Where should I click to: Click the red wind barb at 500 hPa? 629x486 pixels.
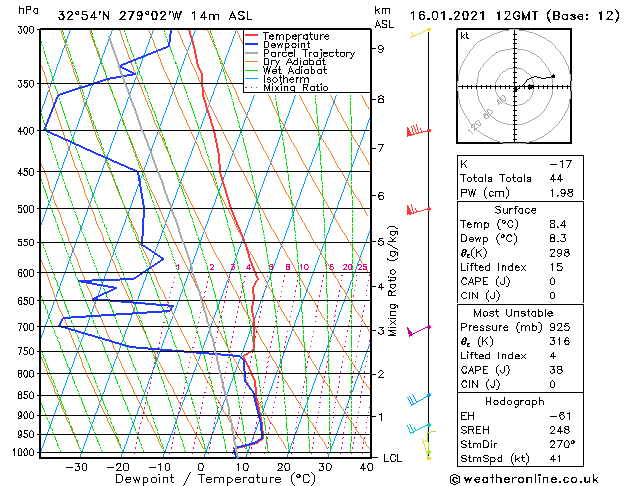click(418, 209)
